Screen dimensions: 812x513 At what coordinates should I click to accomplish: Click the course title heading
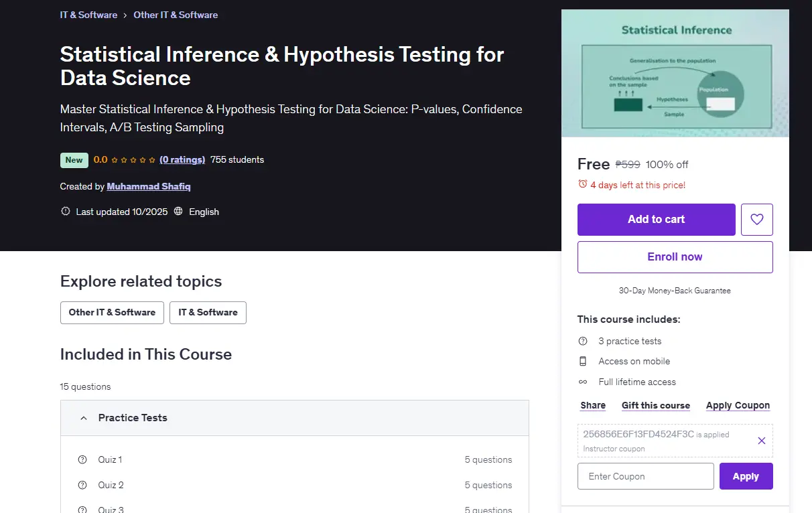282,66
